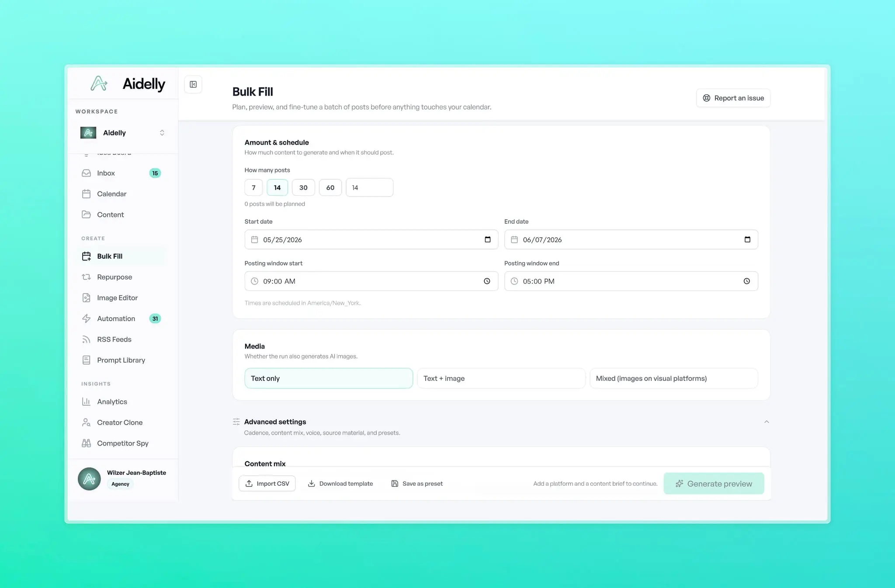
Task: Click the Advanced settings heading
Action: pyautogui.click(x=275, y=422)
